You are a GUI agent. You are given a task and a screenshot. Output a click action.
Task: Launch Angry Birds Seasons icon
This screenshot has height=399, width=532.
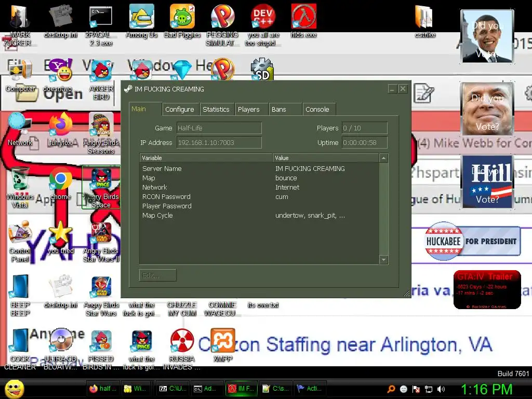pyautogui.click(x=101, y=125)
